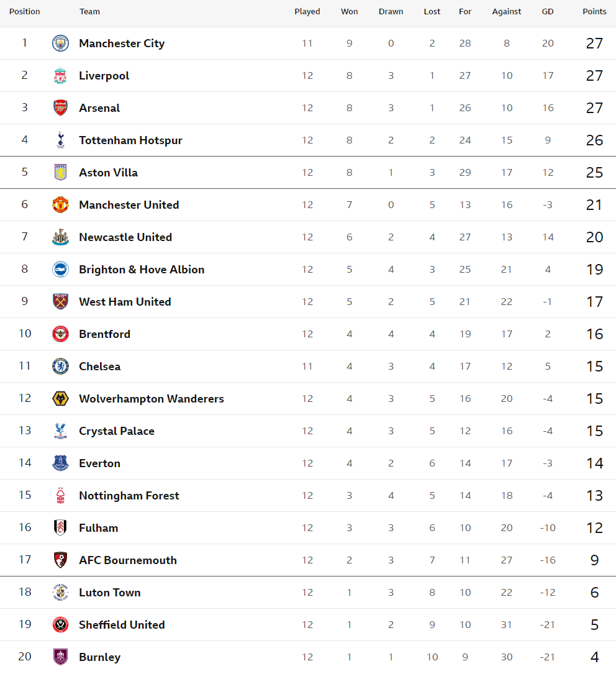Click the Everton club crest
Image resolution: width=616 pixels, height=679 pixels.
click(60, 463)
